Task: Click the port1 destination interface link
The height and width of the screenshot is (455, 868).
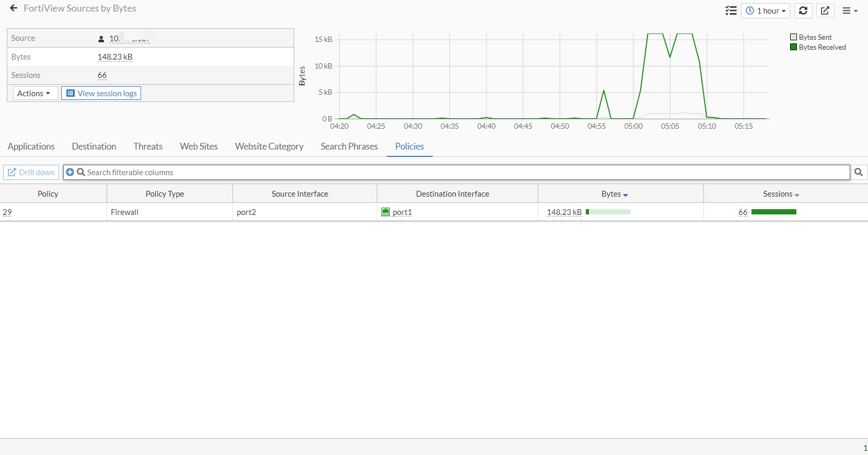Action: (402, 212)
